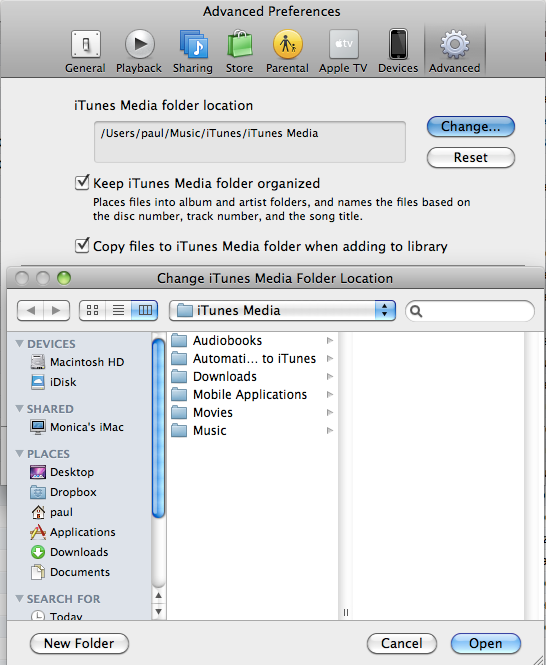Select Macintosh HD in the sidebar
Screen dimensions: 546x665
pos(78,362)
